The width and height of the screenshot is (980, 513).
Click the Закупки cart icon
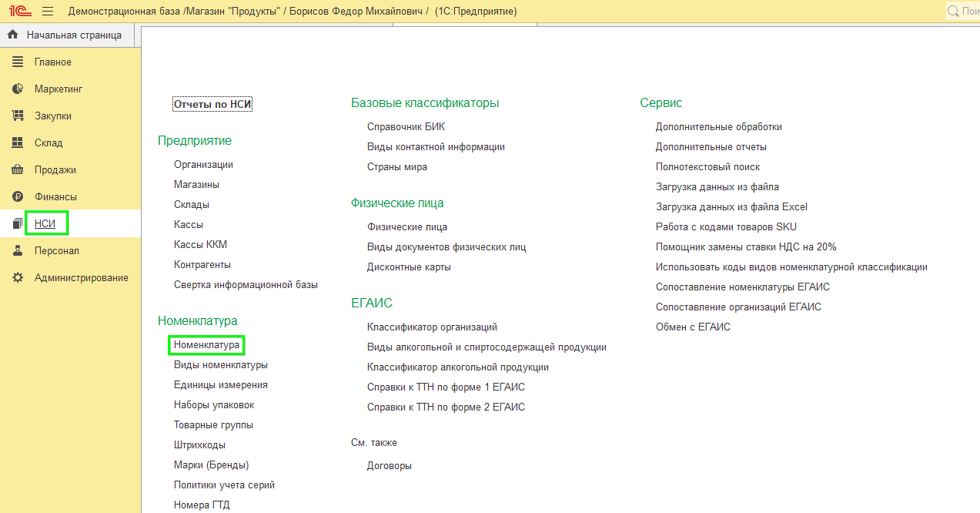18,116
